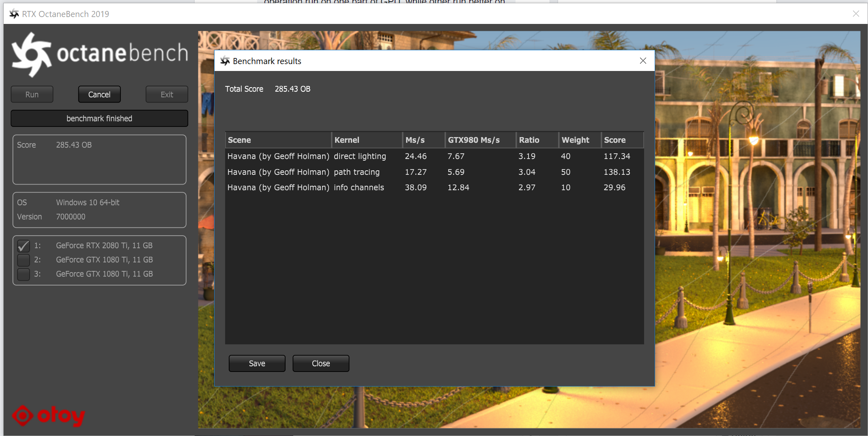Close the RTX OctaneBench 2019 window
868x436 pixels.
tap(856, 14)
